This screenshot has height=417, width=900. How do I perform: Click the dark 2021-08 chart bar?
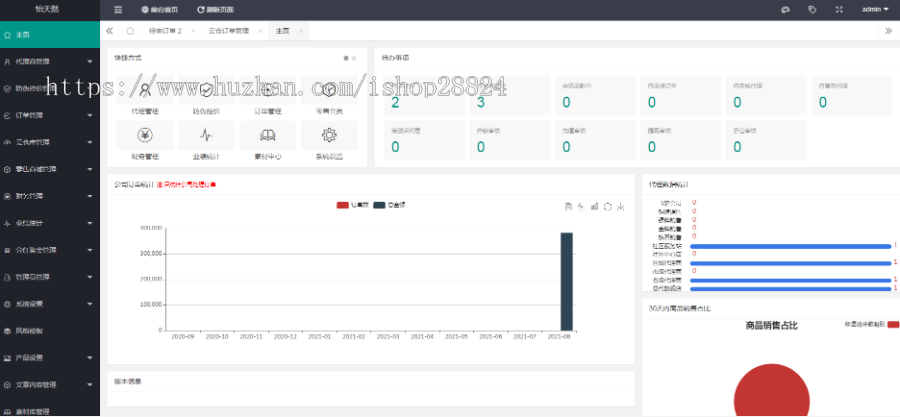tap(567, 281)
